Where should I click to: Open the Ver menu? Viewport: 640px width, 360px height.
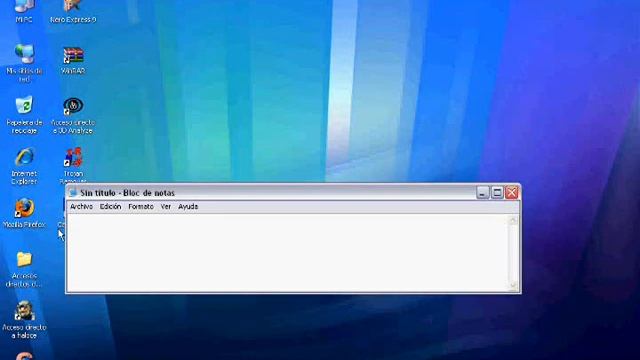pyautogui.click(x=166, y=207)
